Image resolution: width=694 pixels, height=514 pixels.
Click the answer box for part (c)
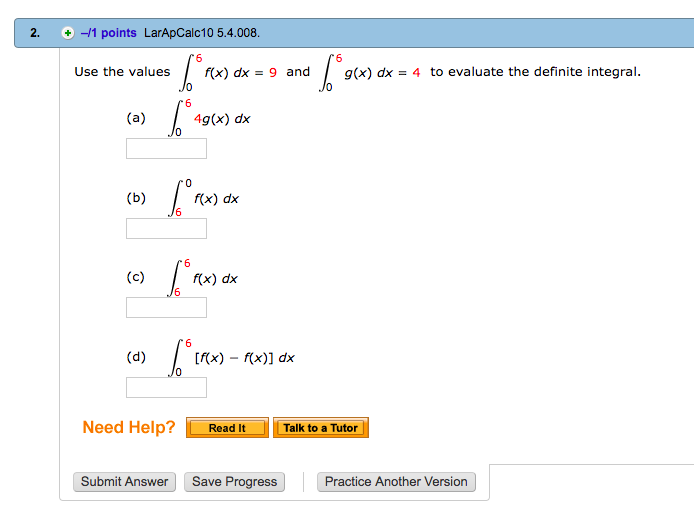(x=166, y=307)
